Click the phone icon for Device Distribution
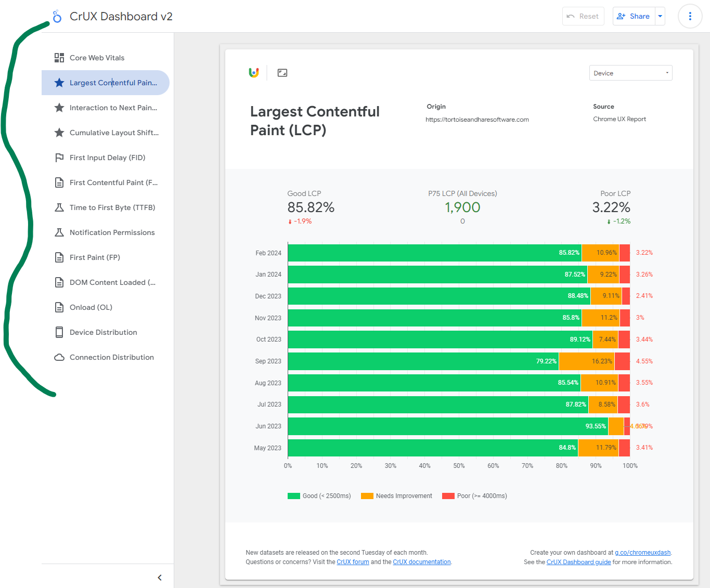 pos(59,332)
